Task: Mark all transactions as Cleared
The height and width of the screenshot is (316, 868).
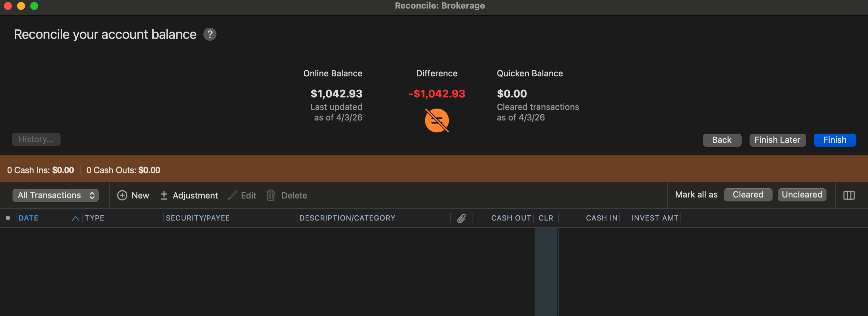Action: [x=748, y=195]
